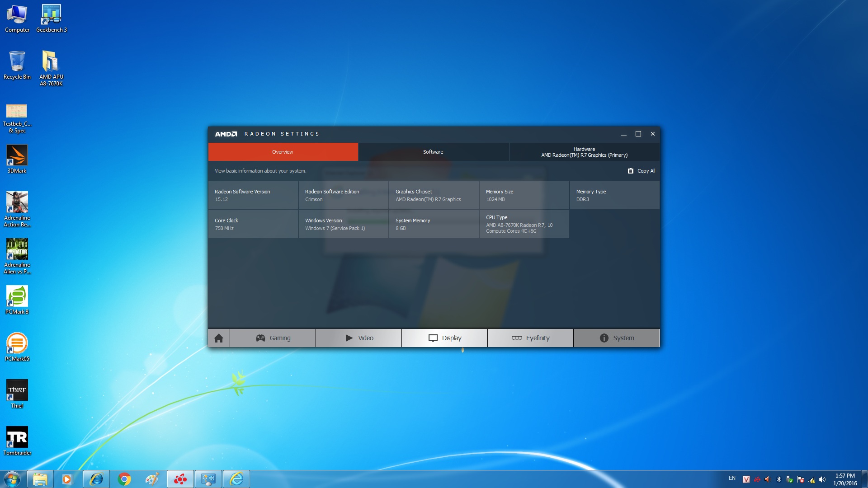
Task: Select the Recycle Bin icon
Action: click(x=17, y=66)
